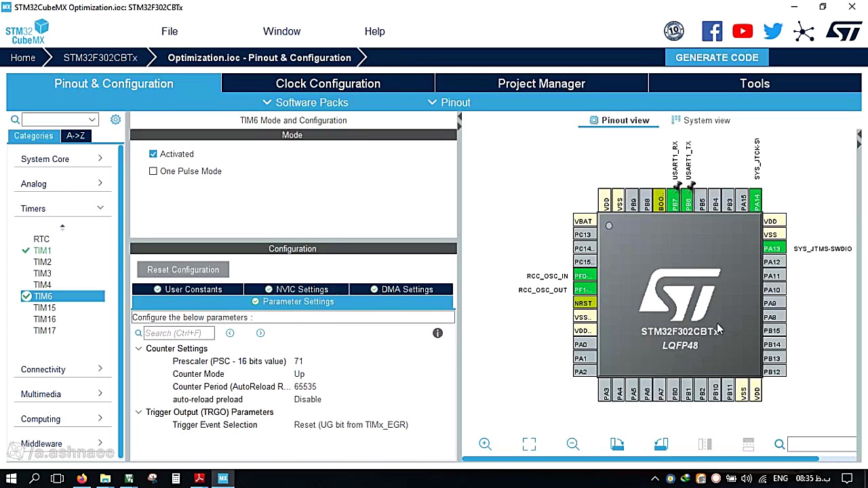This screenshot has height=488, width=868.
Task: Enable One Pulse Mode checkbox
Action: pos(153,171)
